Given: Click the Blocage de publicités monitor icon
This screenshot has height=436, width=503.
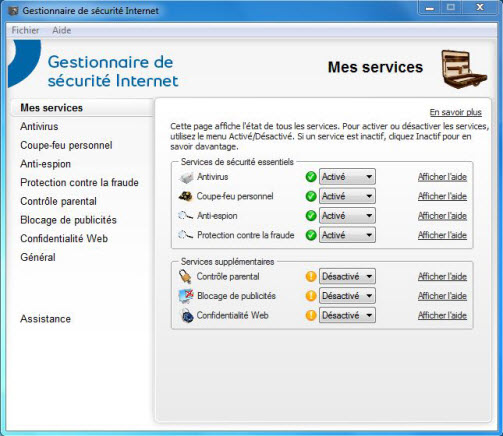Looking at the screenshot, I should 186,296.
